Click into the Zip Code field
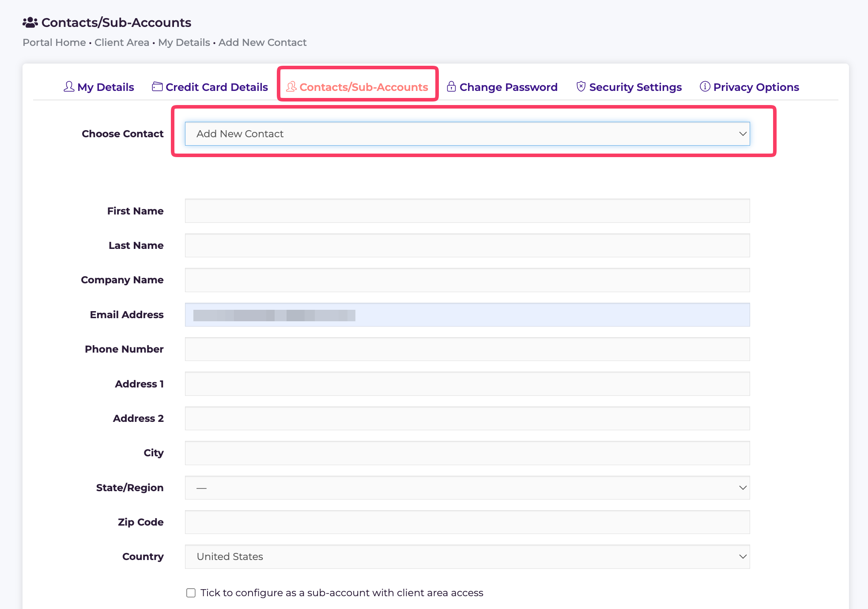Screen dimensions: 868x609 coord(467,522)
